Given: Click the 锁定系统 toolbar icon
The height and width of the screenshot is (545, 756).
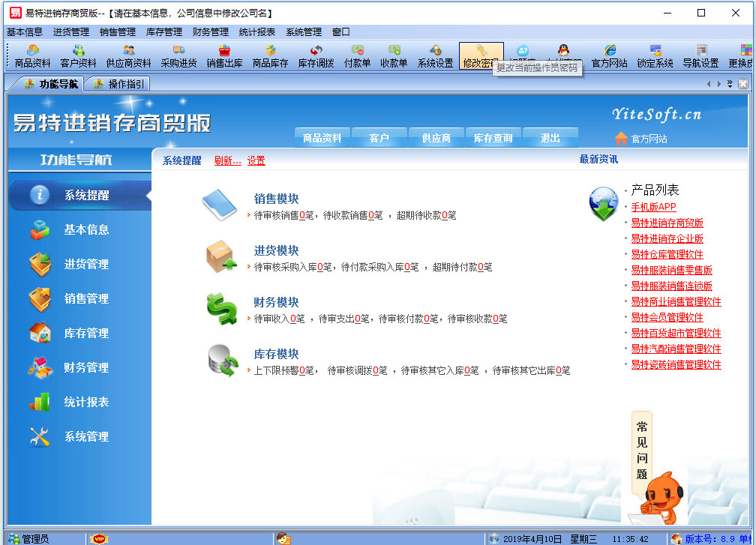Looking at the screenshot, I should pos(655,56).
